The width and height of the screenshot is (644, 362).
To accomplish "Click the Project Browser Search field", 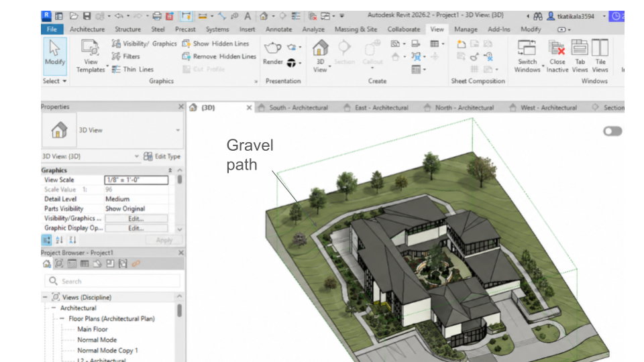I will coord(112,281).
